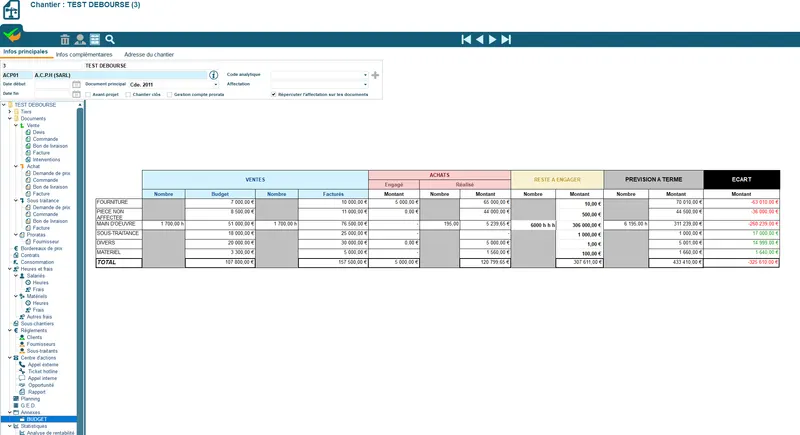This screenshot has height=435, width=800.
Task: Collapse the Centre d'actions node
Action: pos(10,358)
